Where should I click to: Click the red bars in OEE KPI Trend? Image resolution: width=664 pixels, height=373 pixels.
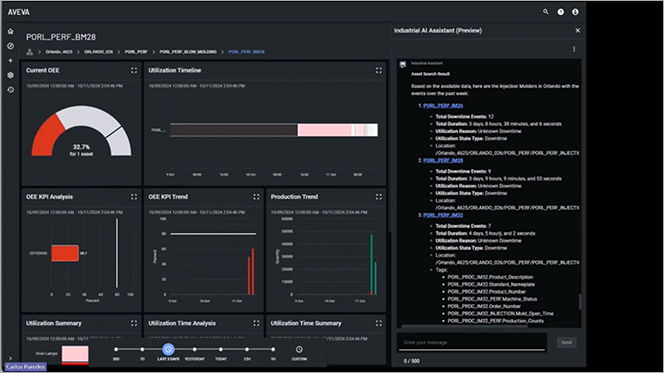(251, 271)
